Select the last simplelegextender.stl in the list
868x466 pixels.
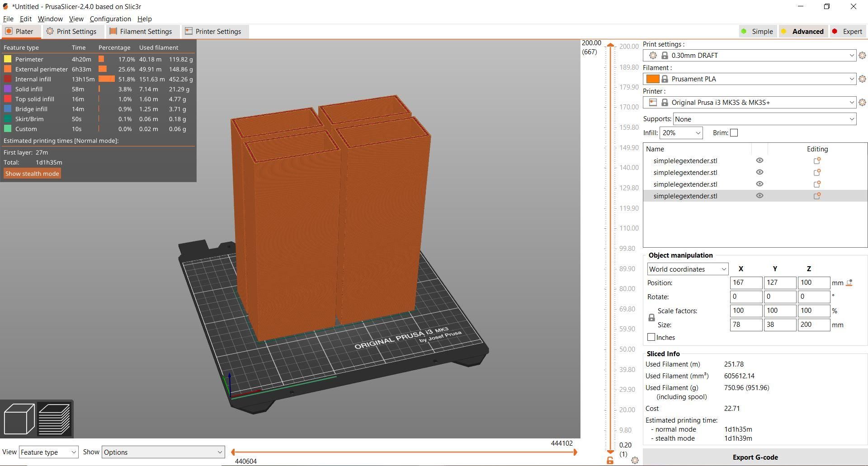[685, 196]
